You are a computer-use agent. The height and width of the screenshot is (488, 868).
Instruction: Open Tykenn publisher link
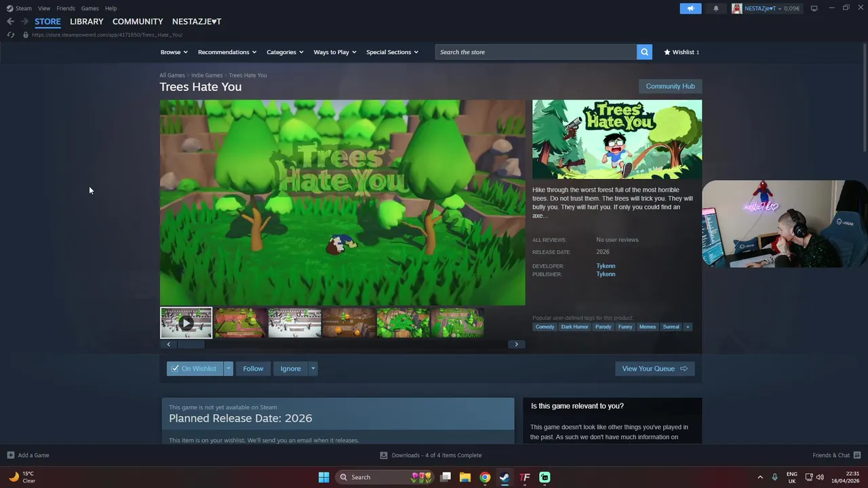click(x=606, y=274)
